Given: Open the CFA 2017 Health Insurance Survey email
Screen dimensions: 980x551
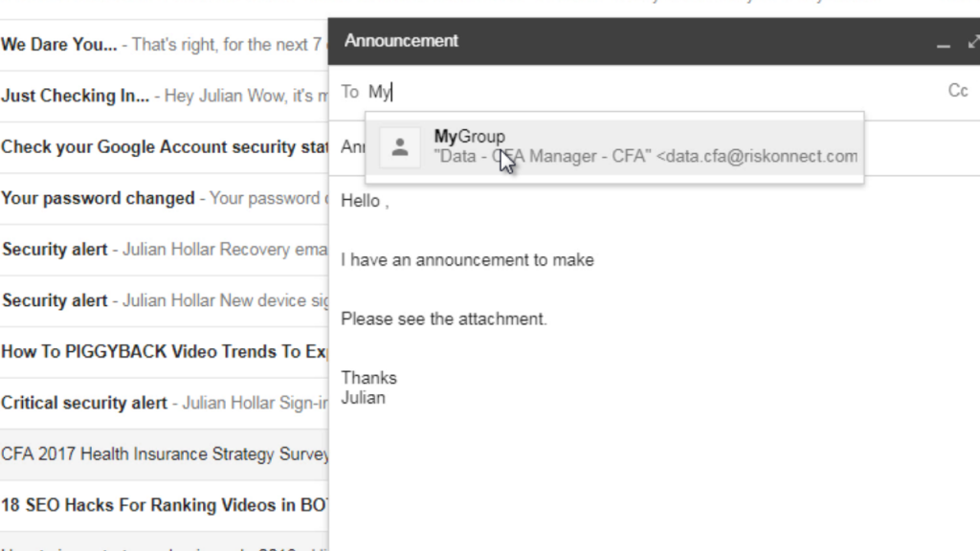Looking at the screenshot, I should 164,454.
